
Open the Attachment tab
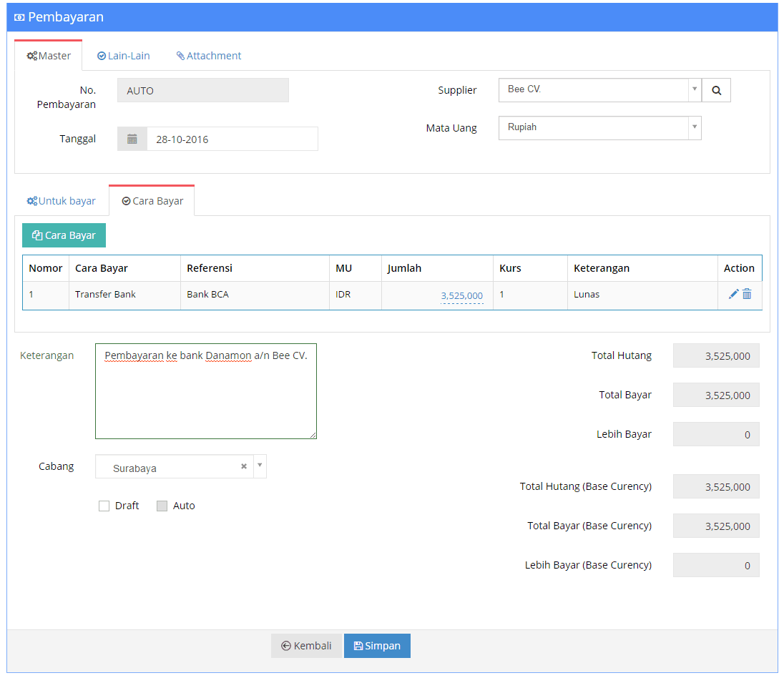(x=208, y=56)
